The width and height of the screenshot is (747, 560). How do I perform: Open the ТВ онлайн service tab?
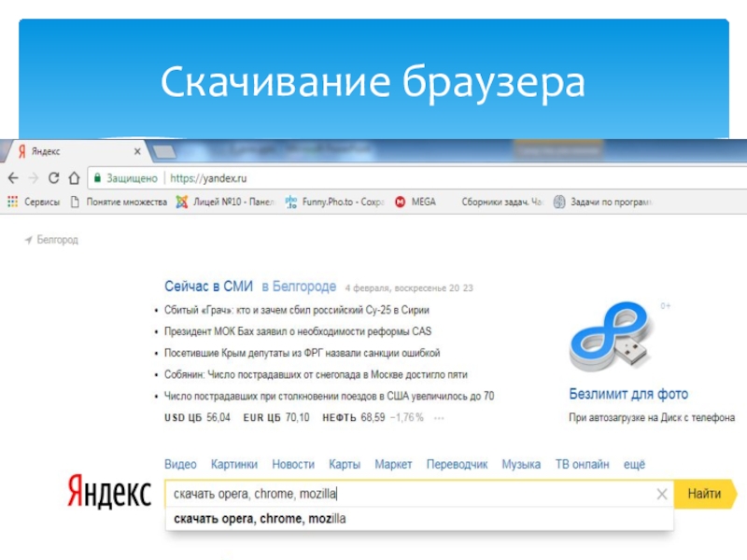point(582,464)
